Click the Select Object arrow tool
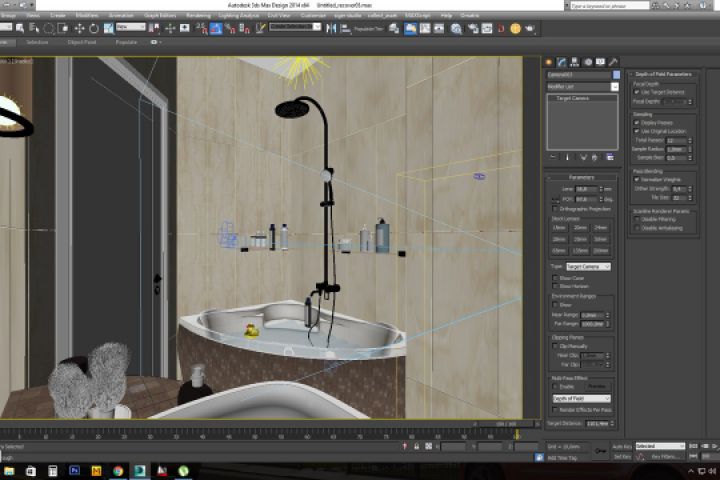The width and height of the screenshot is (720, 480). click(x=20, y=28)
